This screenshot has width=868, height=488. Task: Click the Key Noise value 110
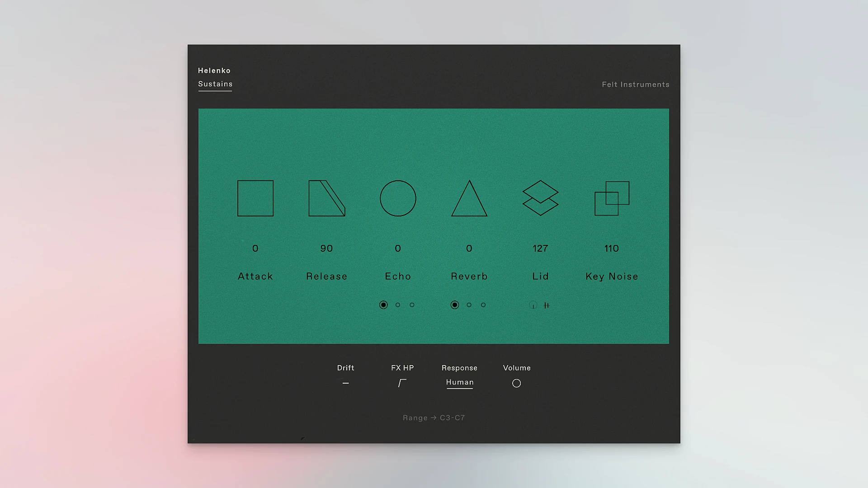click(612, 249)
